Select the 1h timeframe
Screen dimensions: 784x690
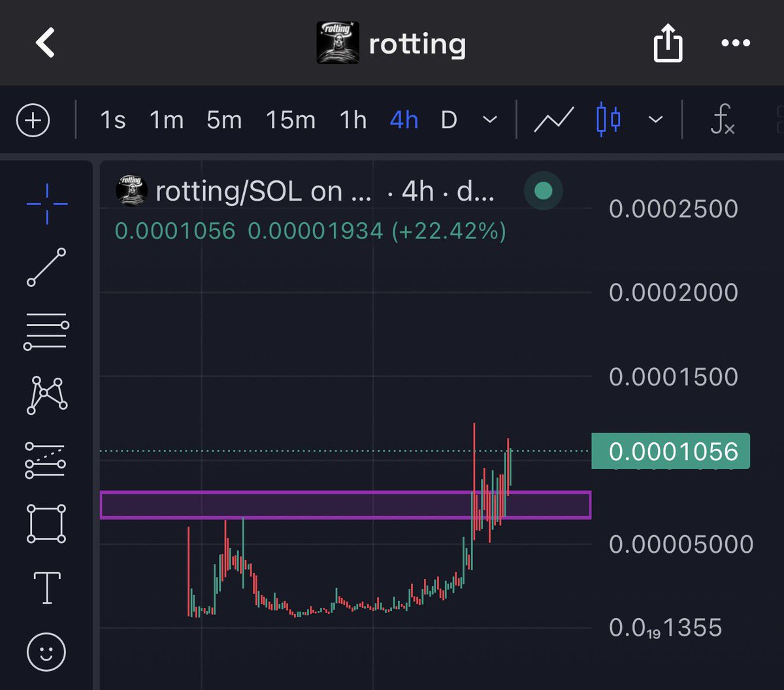tap(353, 120)
